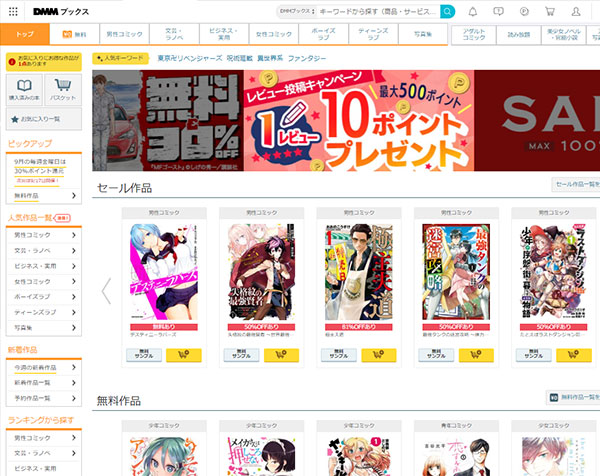Expand ビジネス・実用 in popular works list

[x=44, y=266]
